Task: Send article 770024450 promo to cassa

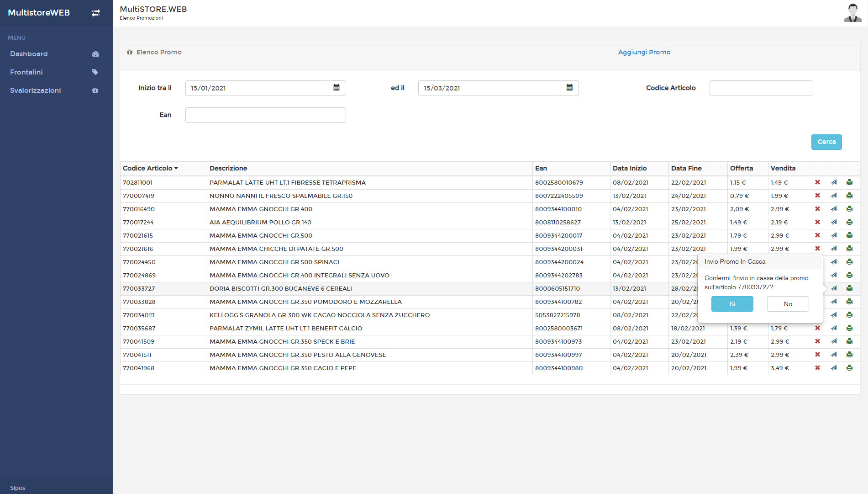Action: [x=834, y=262]
